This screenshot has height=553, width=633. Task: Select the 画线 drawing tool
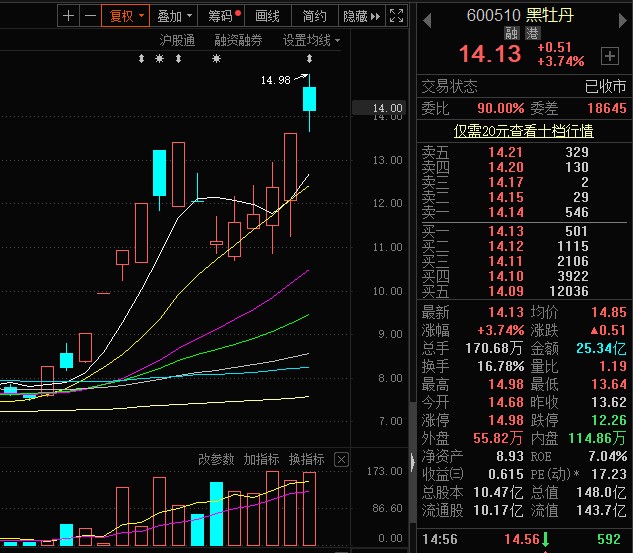point(267,16)
